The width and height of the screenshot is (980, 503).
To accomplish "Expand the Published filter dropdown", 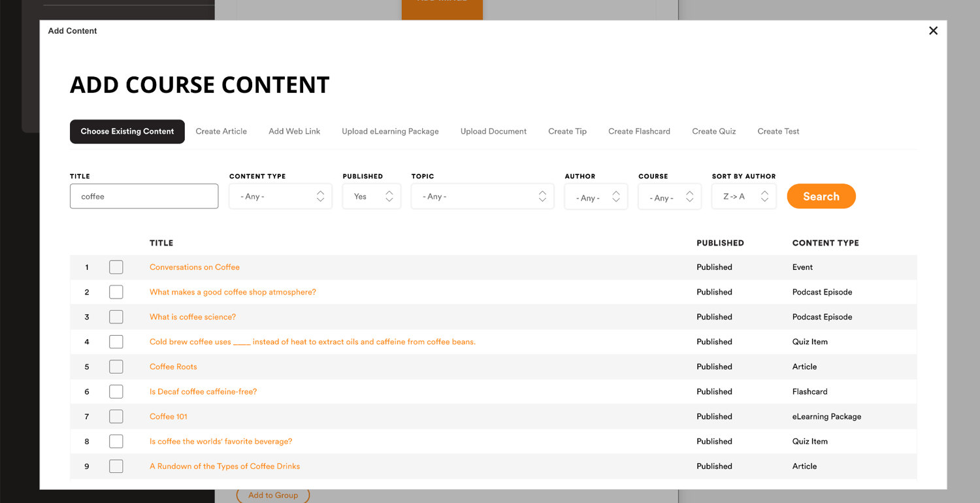I will tap(371, 197).
